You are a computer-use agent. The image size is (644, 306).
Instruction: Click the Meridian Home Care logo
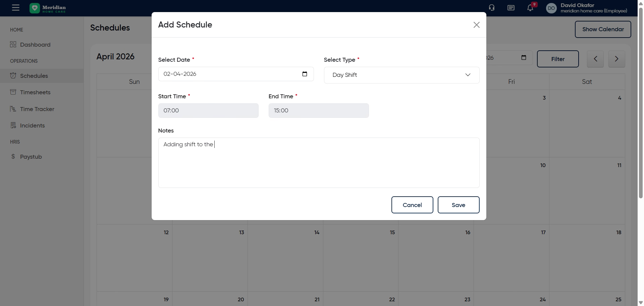point(48,8)
